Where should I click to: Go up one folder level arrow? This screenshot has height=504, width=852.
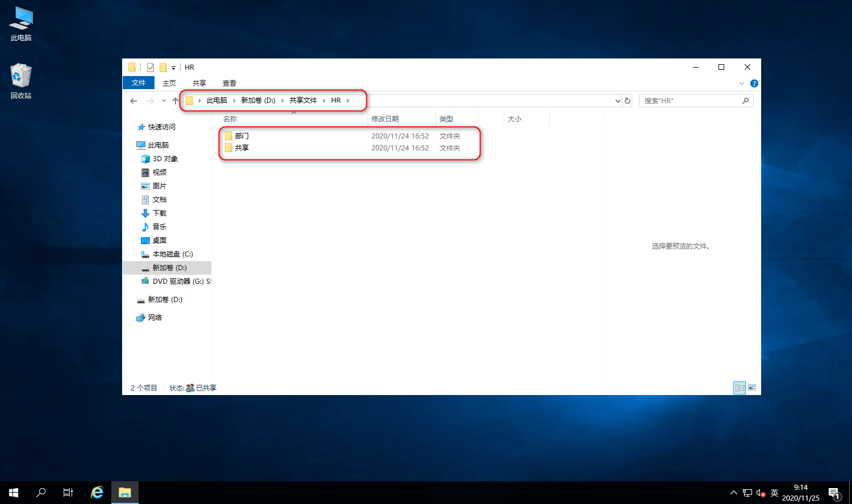click(176, 100)
